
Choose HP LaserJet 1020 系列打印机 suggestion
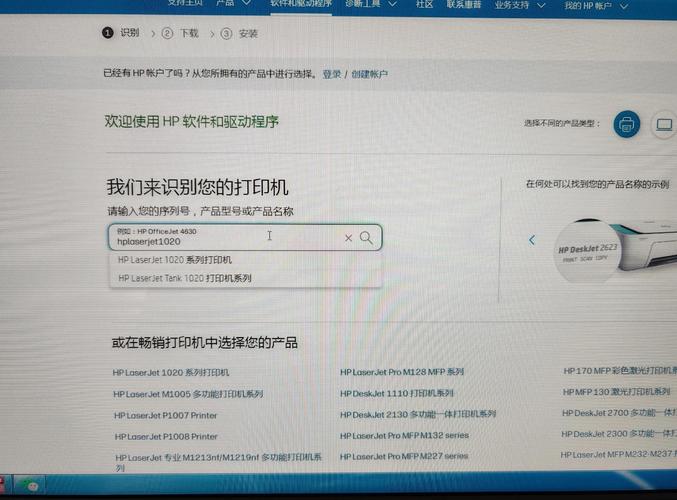pos(175,260)
